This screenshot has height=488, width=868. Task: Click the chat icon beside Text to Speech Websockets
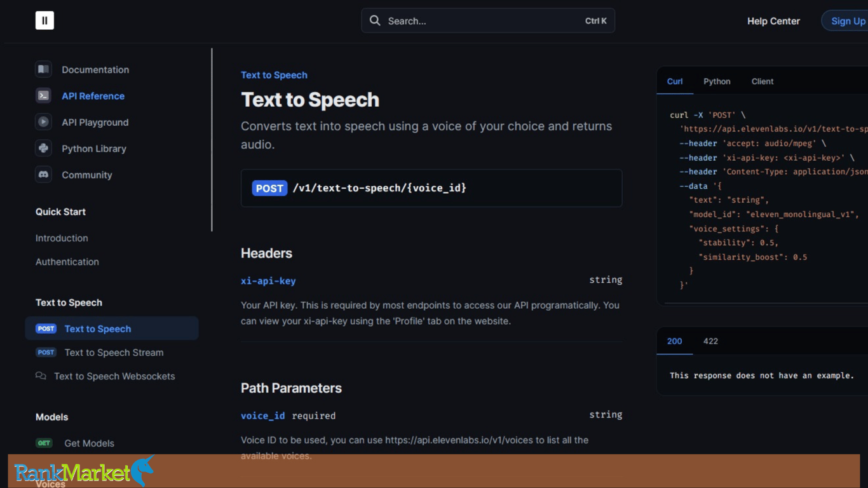(x=41, y=376)
